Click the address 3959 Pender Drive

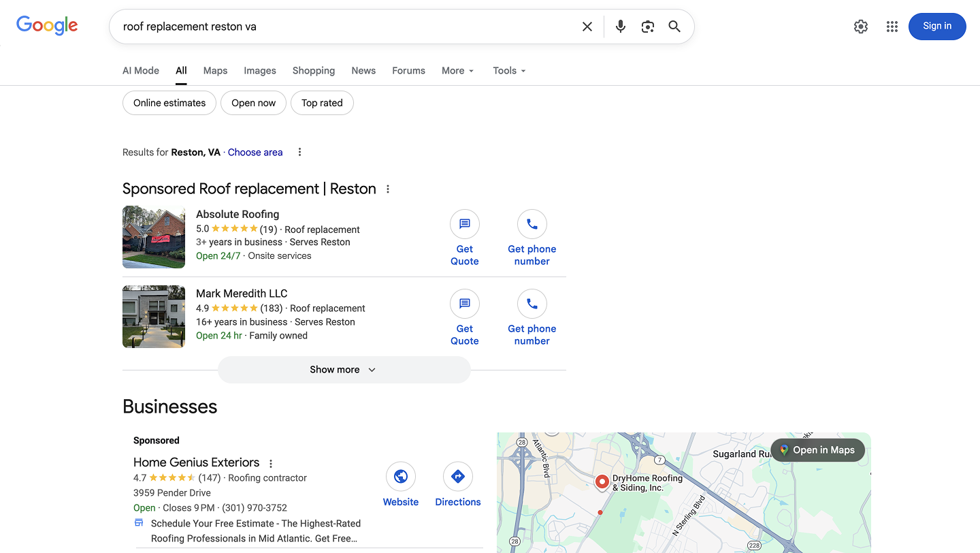pos(172,493)
